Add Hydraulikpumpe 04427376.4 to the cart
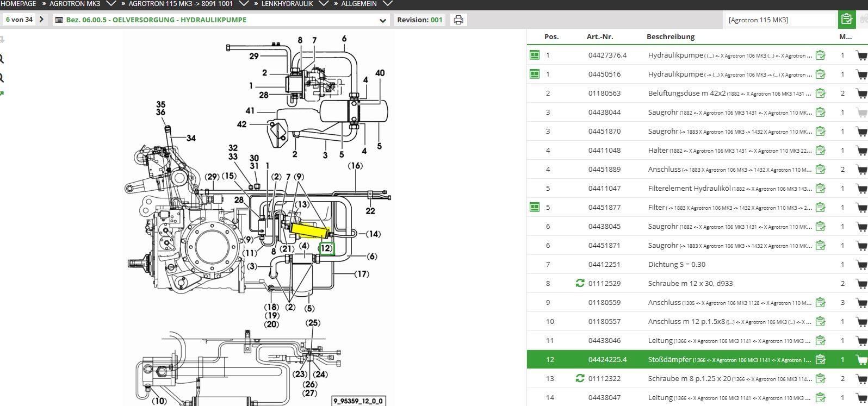This screenshot has height=406, width=868. click(861, 55)
